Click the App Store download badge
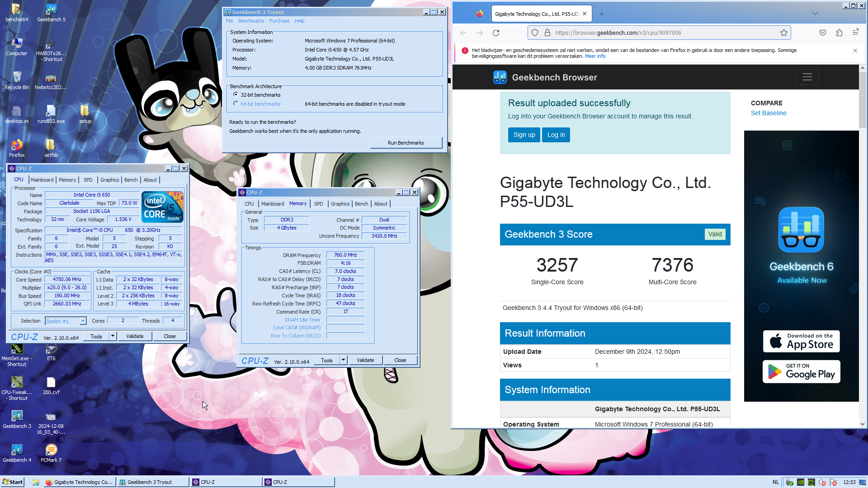Image resolution: width=868 pixels, height=488 pixels. (801, 341)
